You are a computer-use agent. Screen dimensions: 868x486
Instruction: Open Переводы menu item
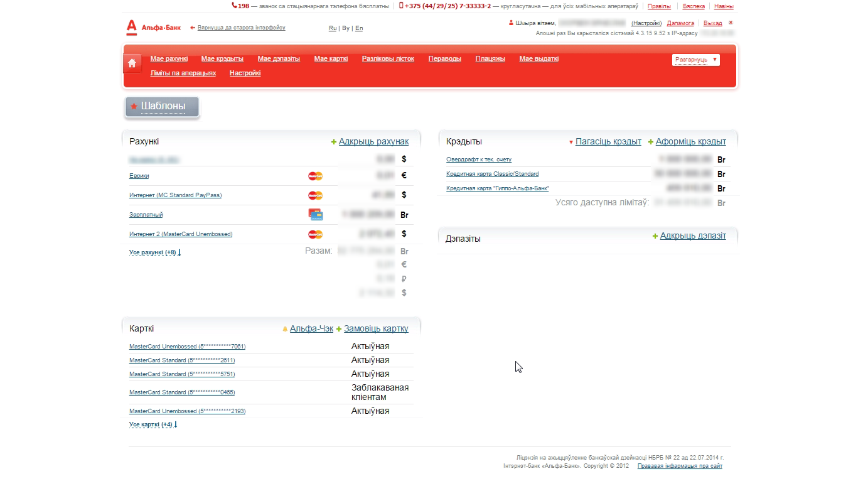pyautogui.click(x=445, y=58)
